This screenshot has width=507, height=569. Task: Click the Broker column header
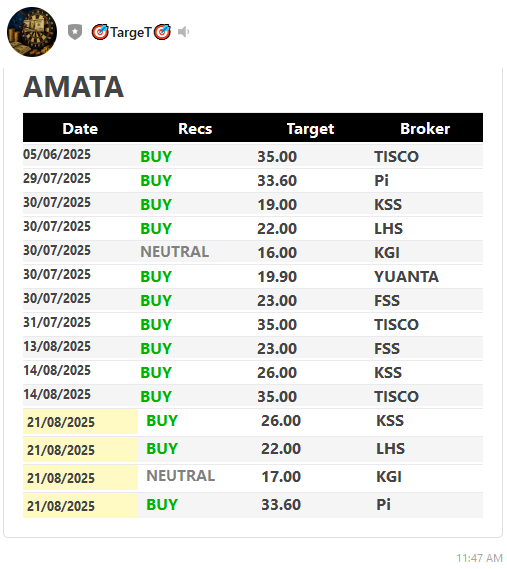tap(425, 128)
